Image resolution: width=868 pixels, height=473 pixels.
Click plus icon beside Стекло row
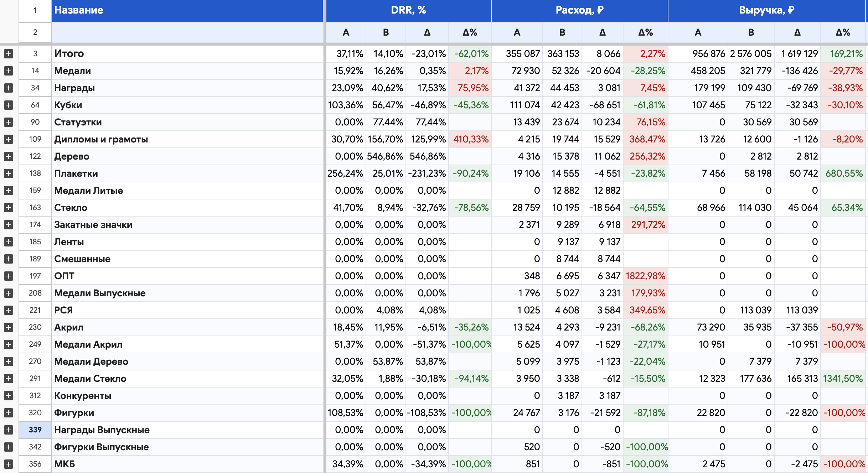click(x=9, y=208)
